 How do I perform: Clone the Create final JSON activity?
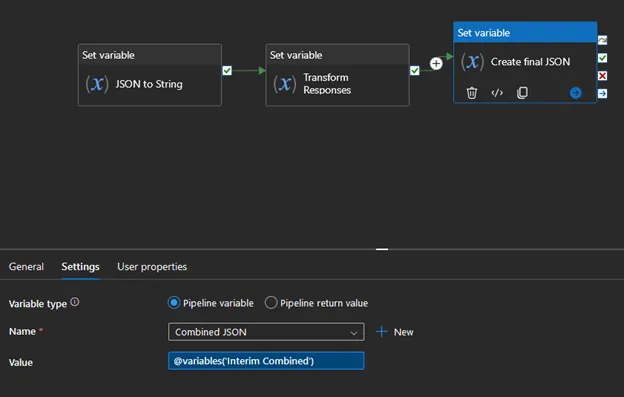tap(522, 93)
